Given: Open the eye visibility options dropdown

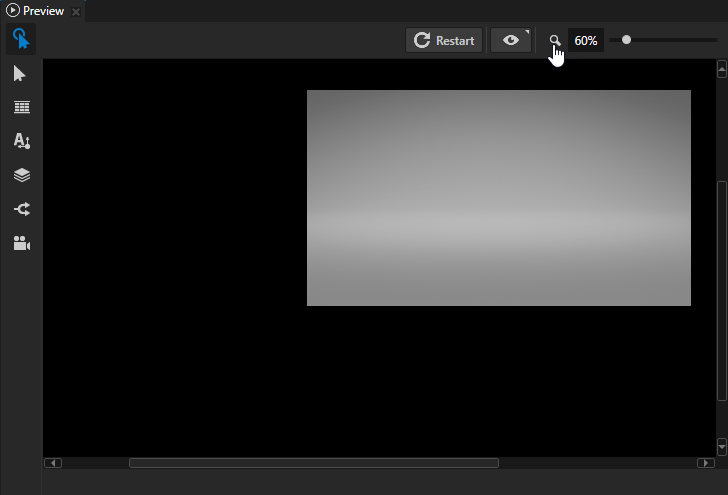Looking at the screenshot, I should 511,40.
